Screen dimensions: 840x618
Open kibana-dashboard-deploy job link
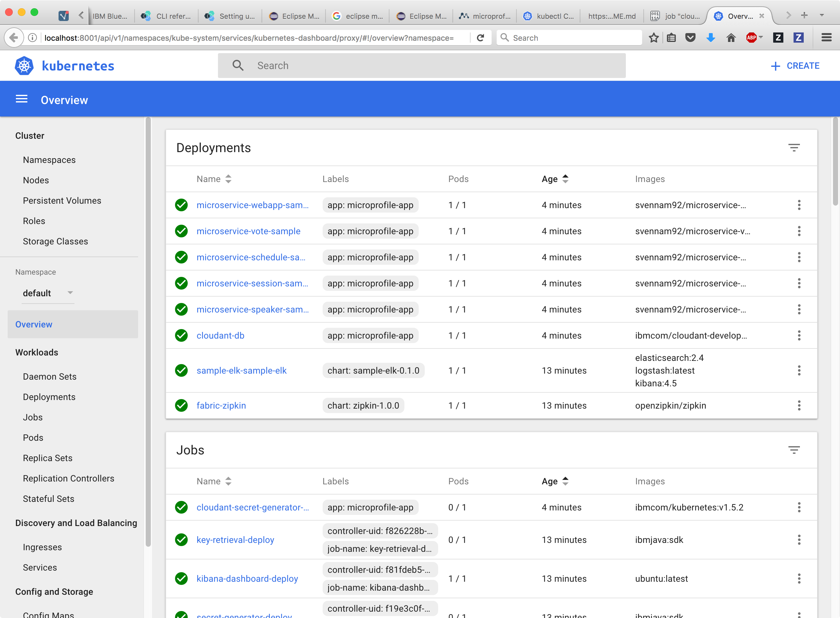[x=247, y=579]
